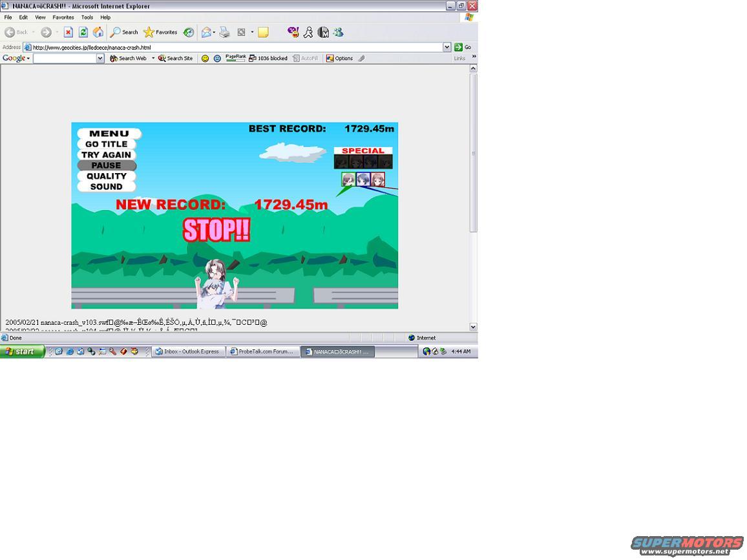Screen dimensions: 747x560
Task: Open the Tools menu
Action: 87,17
